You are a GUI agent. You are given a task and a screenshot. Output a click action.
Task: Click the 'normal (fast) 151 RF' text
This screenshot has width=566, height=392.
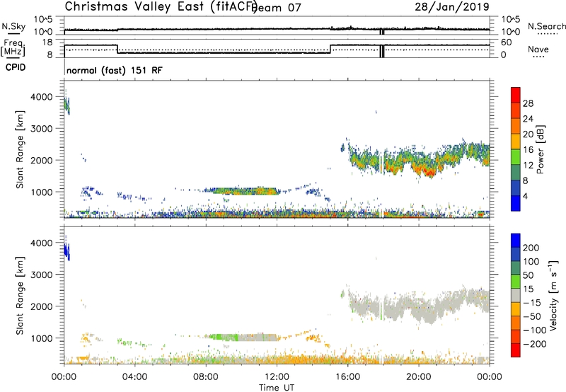coord(115,70)
